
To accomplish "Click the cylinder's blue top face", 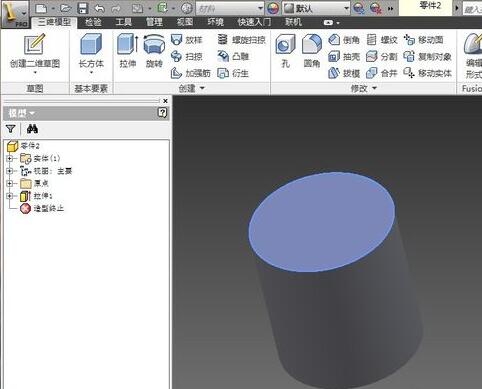I will [x=322, y=222].
